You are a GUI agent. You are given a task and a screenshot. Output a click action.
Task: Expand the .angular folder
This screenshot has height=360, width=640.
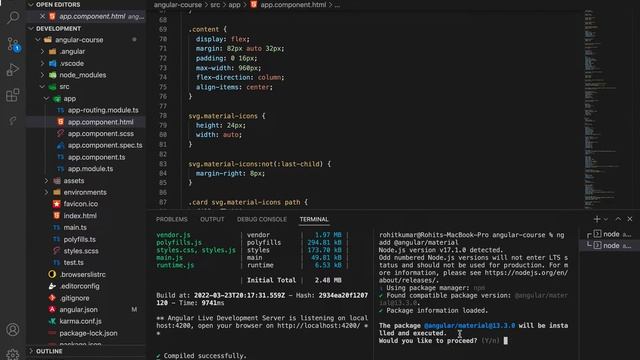42,51
